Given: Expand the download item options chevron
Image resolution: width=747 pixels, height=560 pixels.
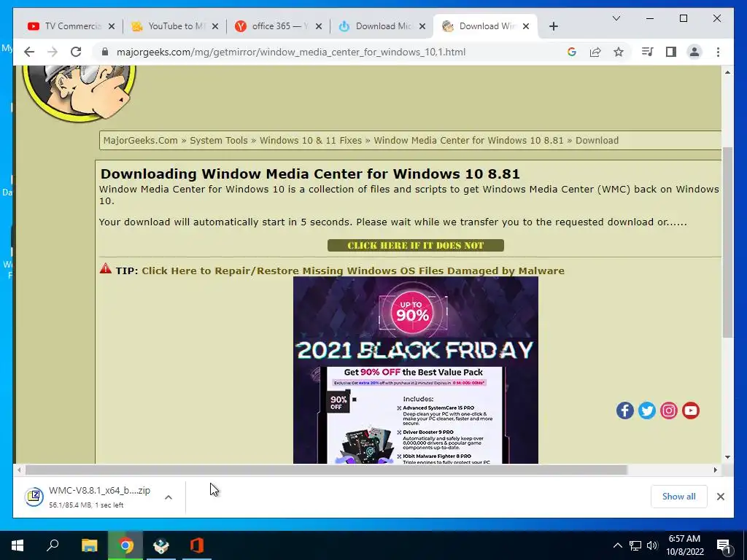Looking at the screenshot, I should tap(169, 497).
